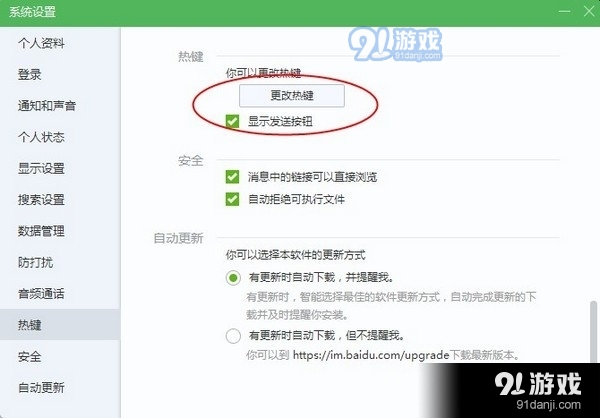Select 有更新时自动下载，但不提醒我 radio option
Viewport: 600px width, 418px height.
point(233,336)
